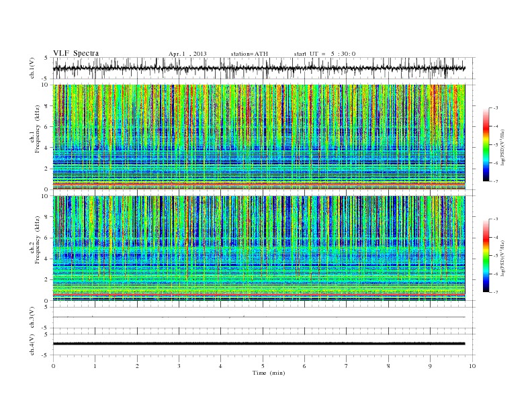The image size is (532, 411).
Task: Click inside the ch.2 spectrogram panel
Action: point(259,248)
